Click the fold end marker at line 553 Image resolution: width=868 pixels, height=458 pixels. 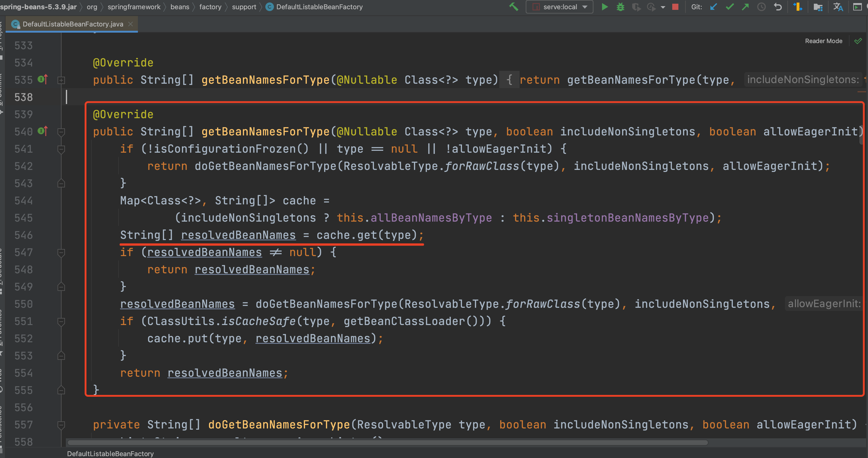pyautogui.click(x=61, y=356)
